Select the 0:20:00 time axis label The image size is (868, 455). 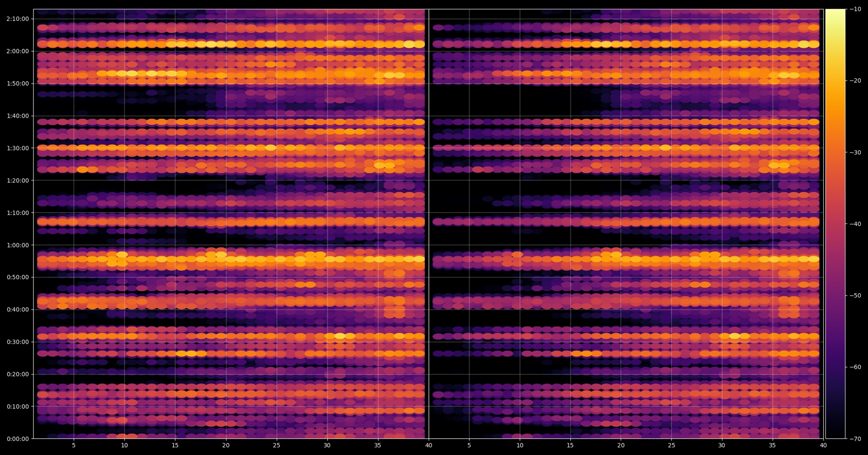pos(18,374)
